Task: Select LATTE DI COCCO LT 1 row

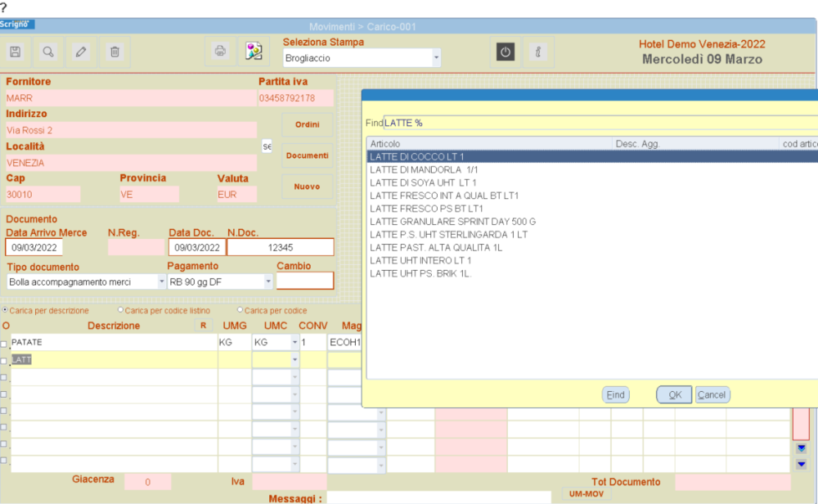Action: click(x=592, y=156)
